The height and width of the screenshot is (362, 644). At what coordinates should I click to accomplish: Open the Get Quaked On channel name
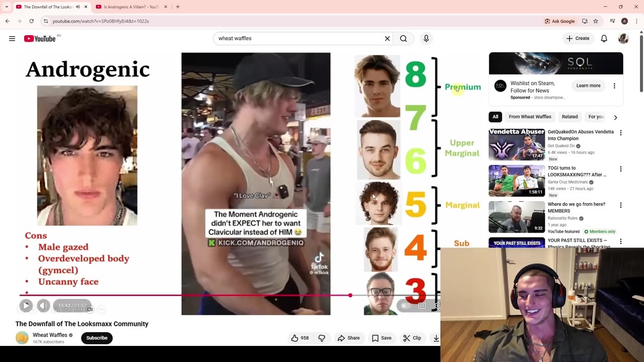(561, 146)
